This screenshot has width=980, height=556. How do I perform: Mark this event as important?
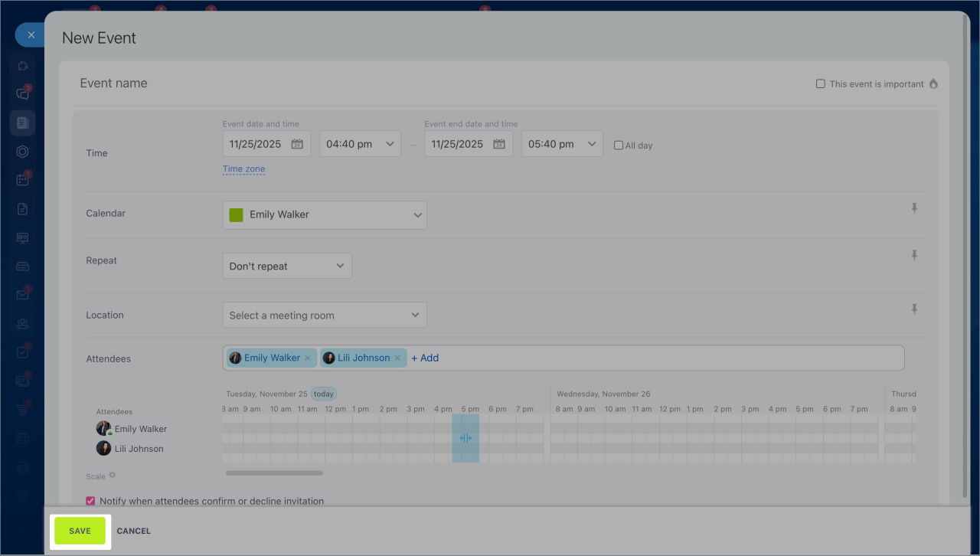point(821,84)
